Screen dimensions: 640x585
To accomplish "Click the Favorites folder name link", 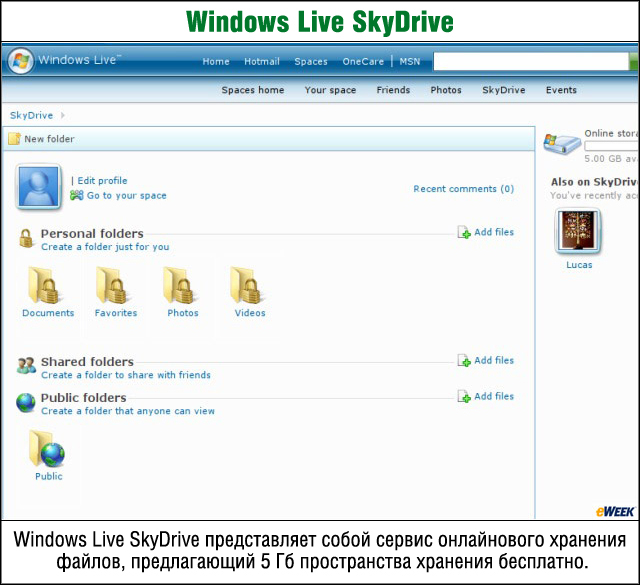I will pos(116,313).
